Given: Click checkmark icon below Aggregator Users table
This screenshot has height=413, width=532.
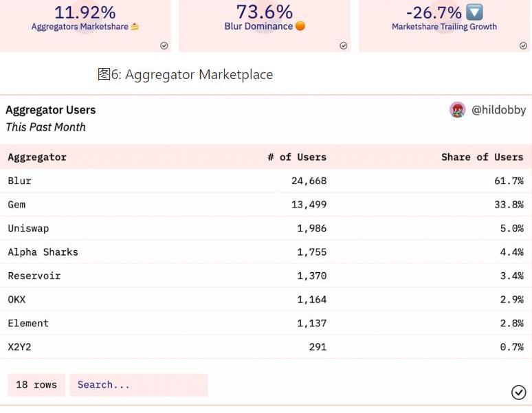Looking at the screenshot, I should [519, 392].
